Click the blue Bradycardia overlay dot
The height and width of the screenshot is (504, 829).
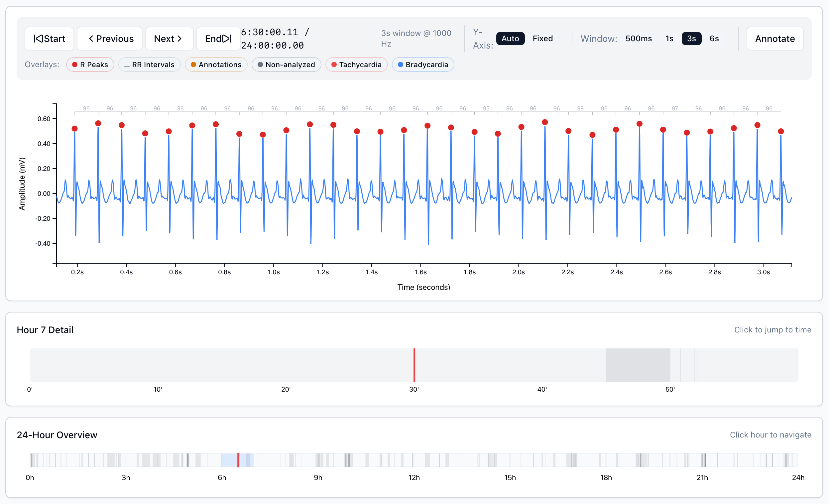[400, 64]
